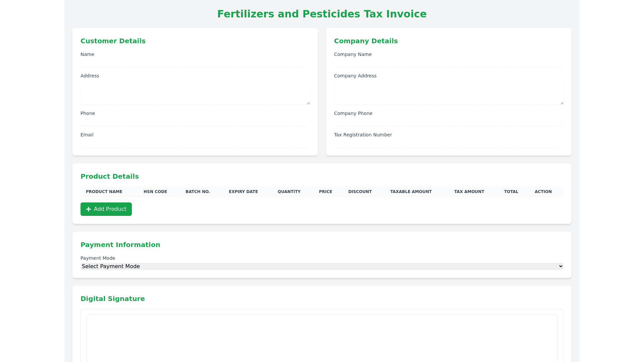This screenshot has height=362, width=644.
Task: Click the plus icon on Add Product
Action: pyautogui.click(x=89, y=209)
